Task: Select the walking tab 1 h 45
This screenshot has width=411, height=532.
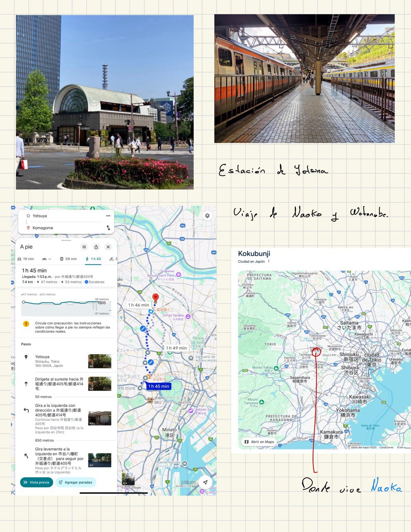Action: pyautogui.click(x=93, y=259)
